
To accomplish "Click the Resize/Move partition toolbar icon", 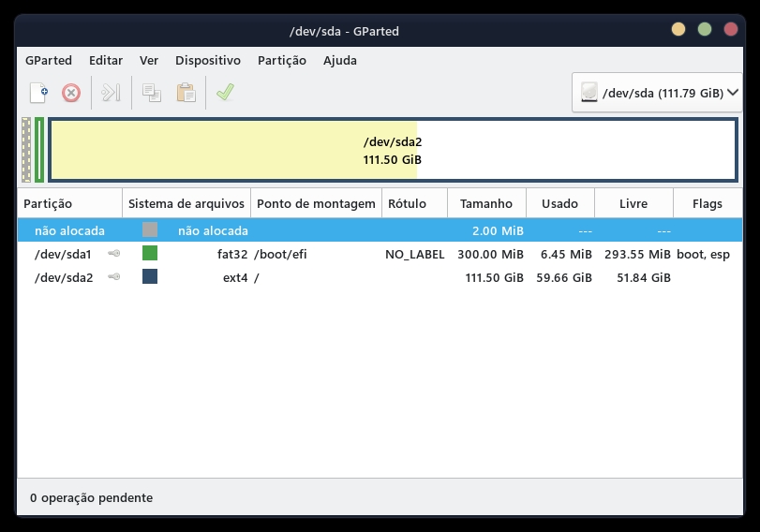I will (x=111, y=93).
